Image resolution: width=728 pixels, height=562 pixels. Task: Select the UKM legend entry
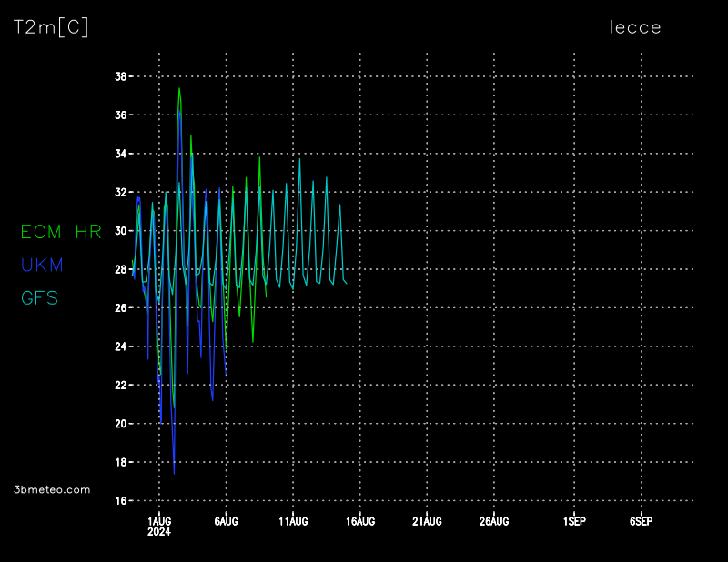click(x=42, y=265)
